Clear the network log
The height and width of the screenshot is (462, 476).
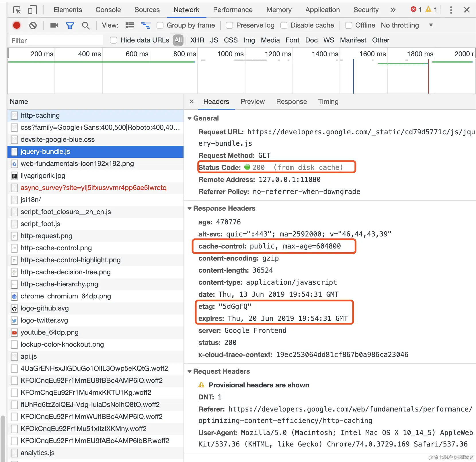click(x=33, y=26)
